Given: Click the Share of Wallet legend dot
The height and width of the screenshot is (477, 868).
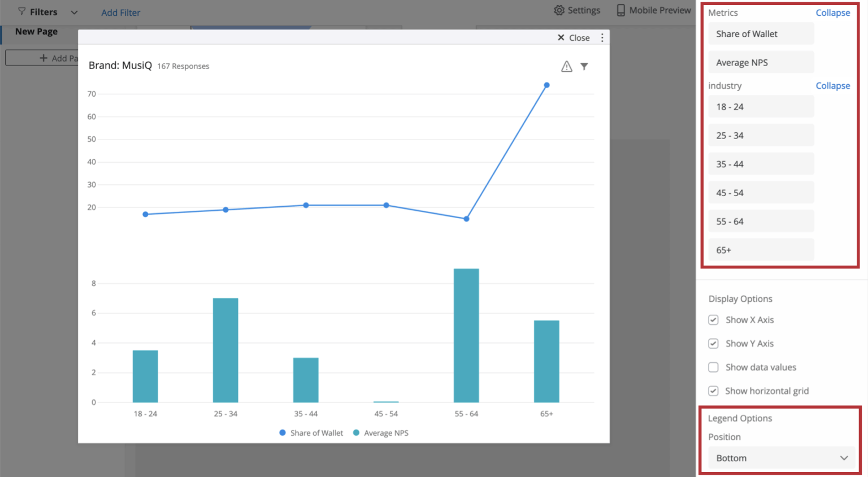Looking at the screenshot, I should tap(283, 432).
